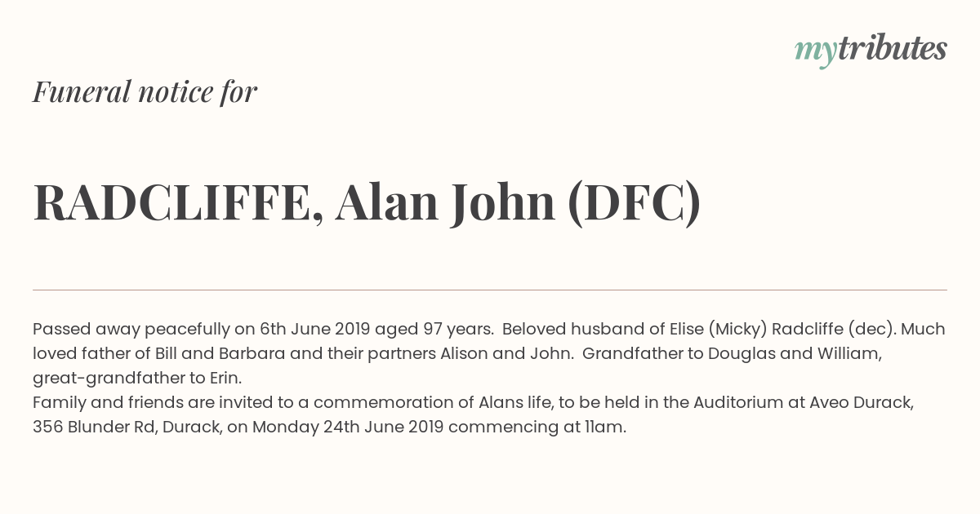Click "Alison and John" in the notice
This screenshot has height=514, width=980.
click(x=504, y=354)
